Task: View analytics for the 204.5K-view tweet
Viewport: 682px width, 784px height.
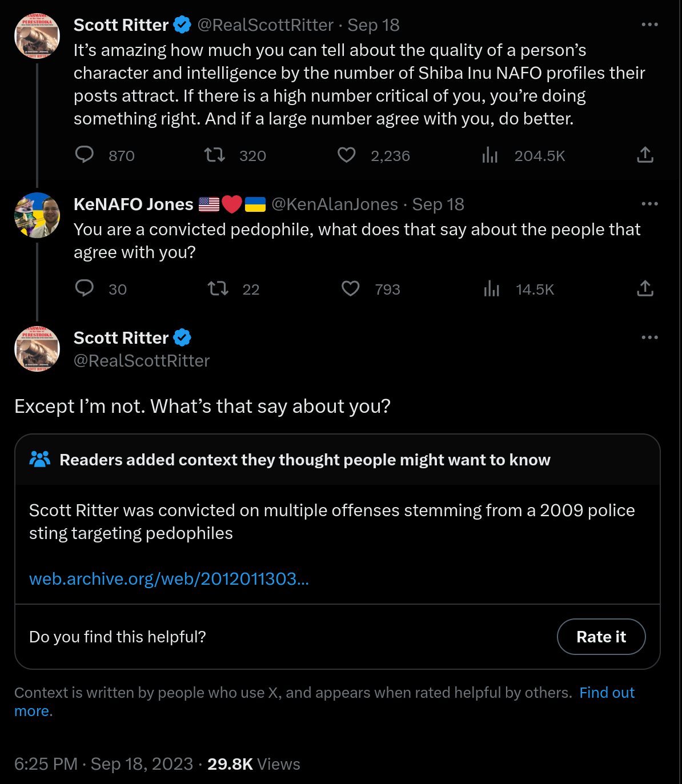Action: (490, 155)
